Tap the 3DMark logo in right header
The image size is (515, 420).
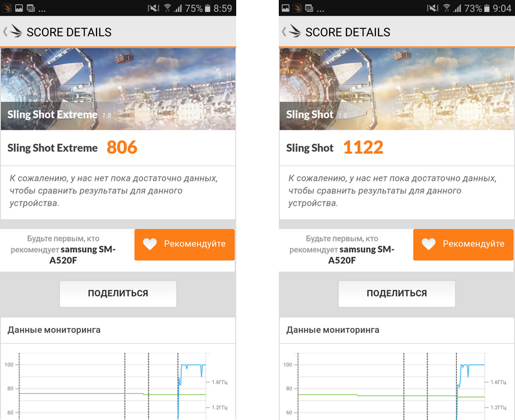[x=294, y=31]
